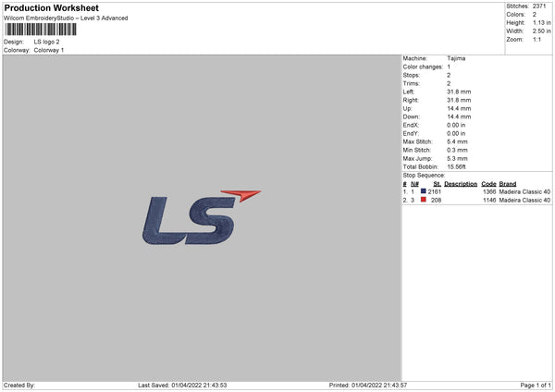Click the Zoom value '1:1'
555x392 pixels.
536,39
